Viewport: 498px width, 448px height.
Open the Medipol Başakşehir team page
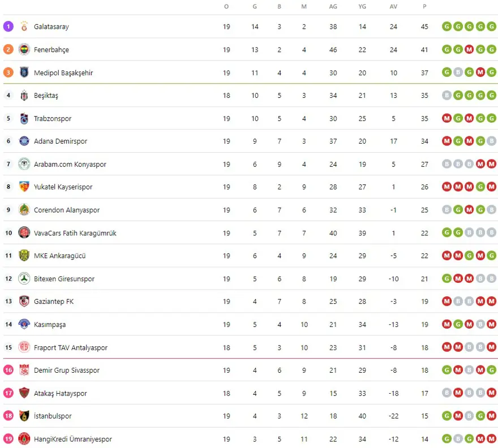click(63, 73)
